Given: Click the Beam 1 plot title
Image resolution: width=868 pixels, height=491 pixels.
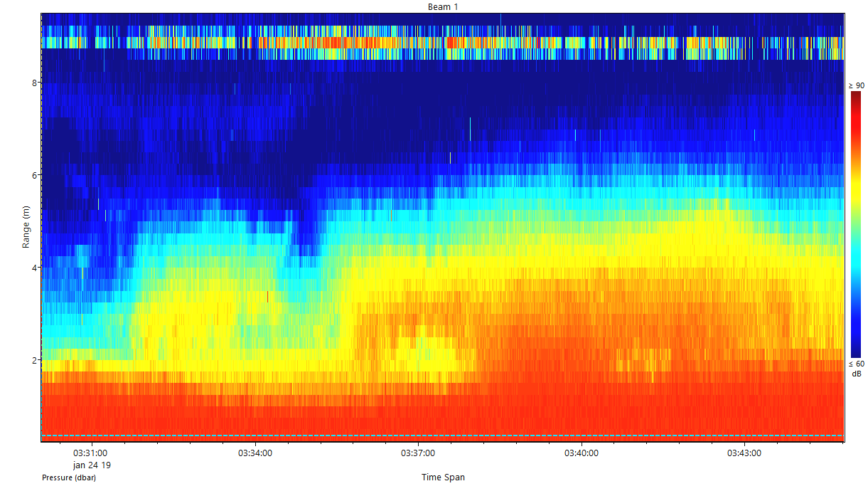Looking at the screenshot, I should click(442, 6).
